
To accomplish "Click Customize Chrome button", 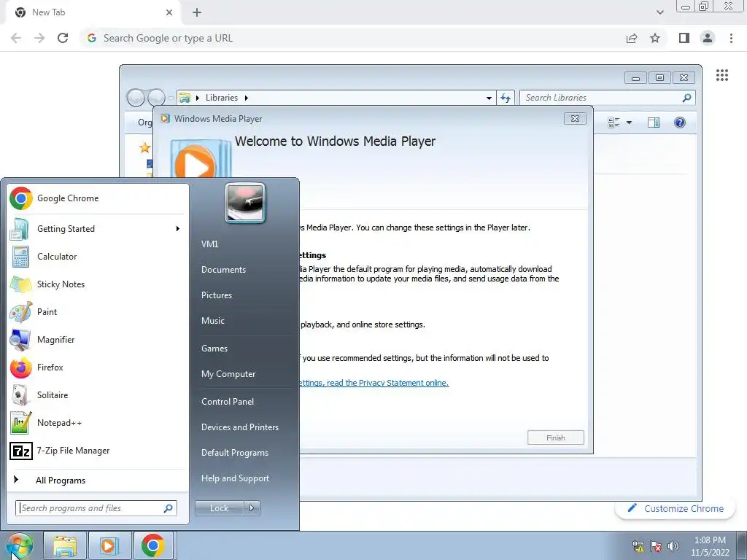I will click(x=675, y=508).
